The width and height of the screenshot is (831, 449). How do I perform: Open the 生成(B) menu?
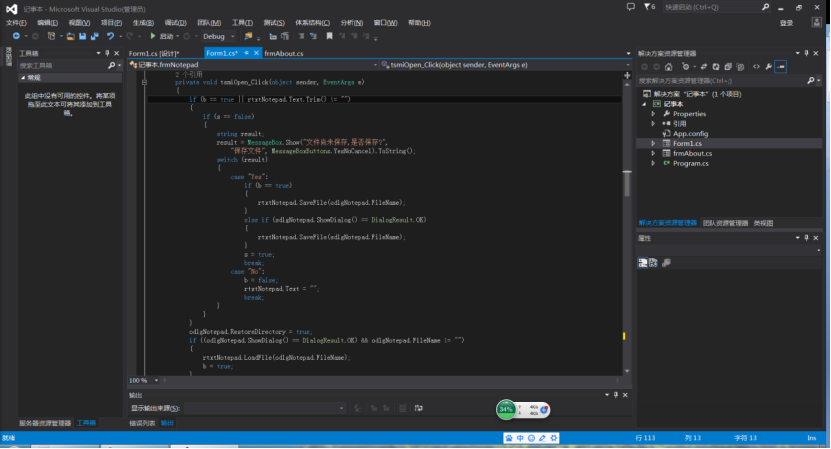point(143,22)
